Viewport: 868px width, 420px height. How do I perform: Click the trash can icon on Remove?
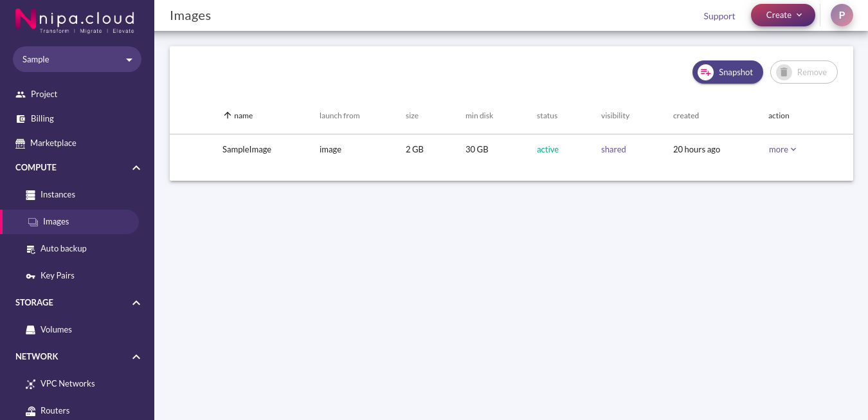(783, 72)
